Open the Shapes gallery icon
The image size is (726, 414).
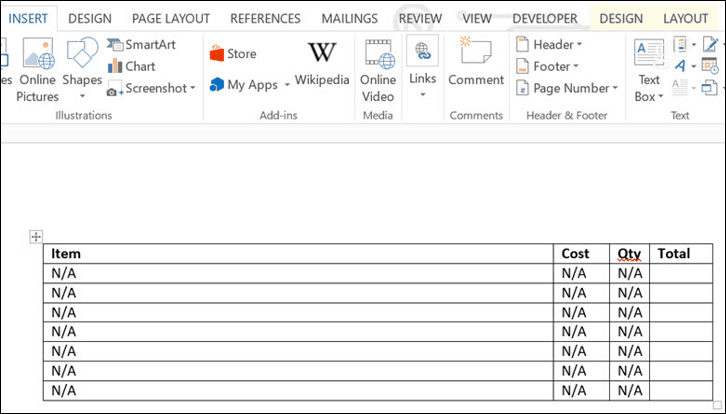pyautogui.click(x=82, y=52)
